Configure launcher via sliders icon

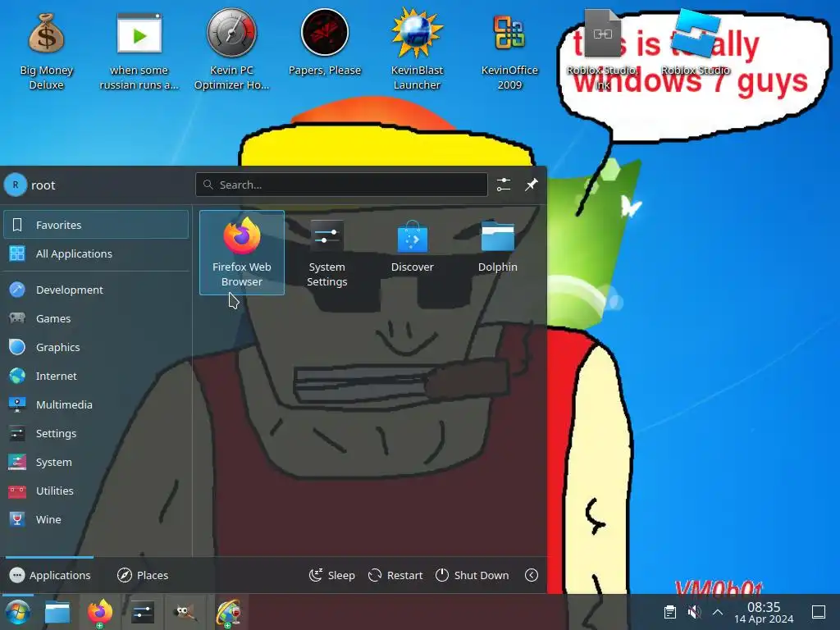[x=504, y=185]
